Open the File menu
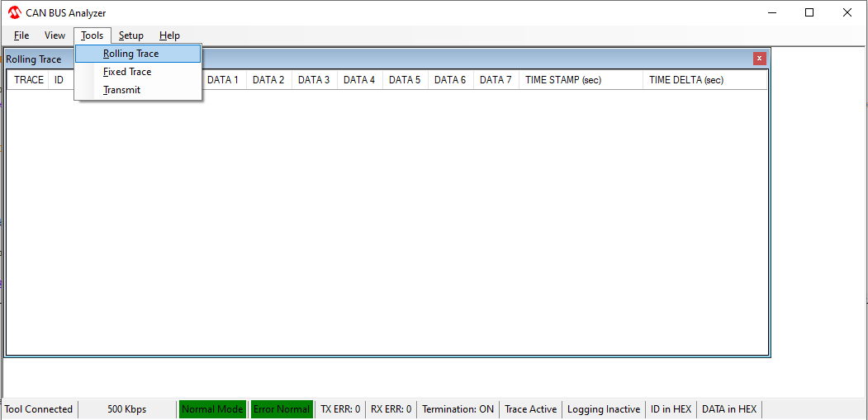 (x=21, y=35)
